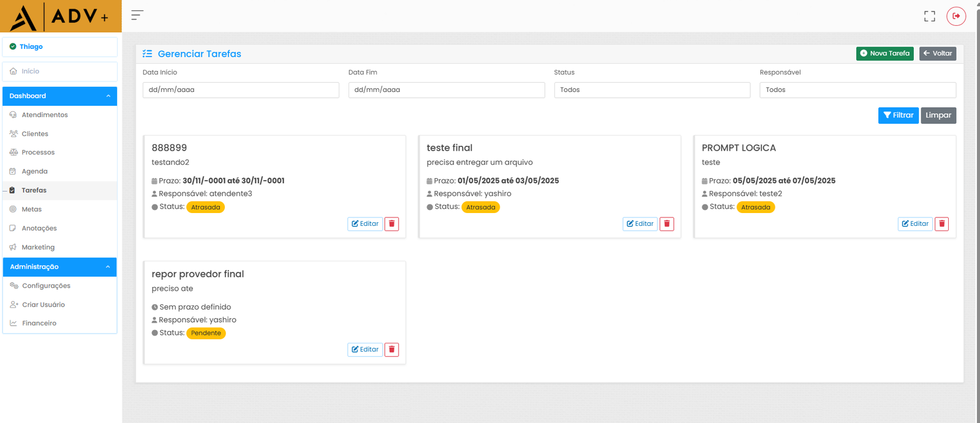Open Processos in the sidebar

(38, 152)
